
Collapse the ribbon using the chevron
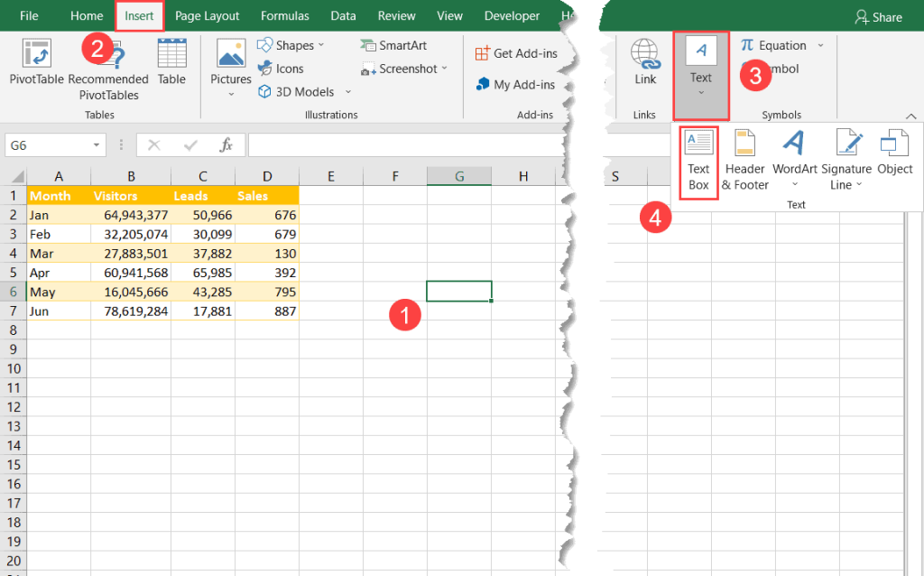coord(911,116)
